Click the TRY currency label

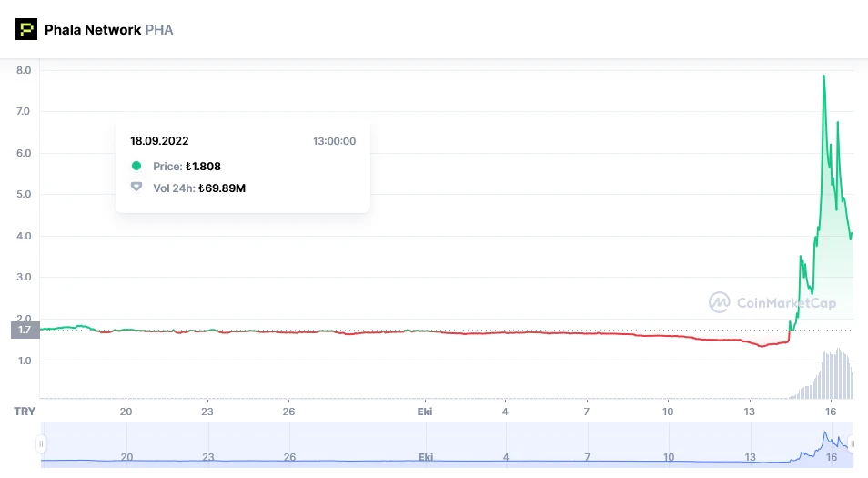coord(25,412)
